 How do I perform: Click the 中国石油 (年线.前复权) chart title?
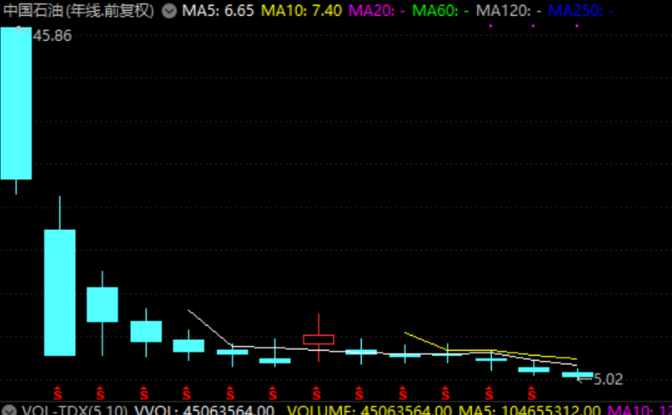79,11
